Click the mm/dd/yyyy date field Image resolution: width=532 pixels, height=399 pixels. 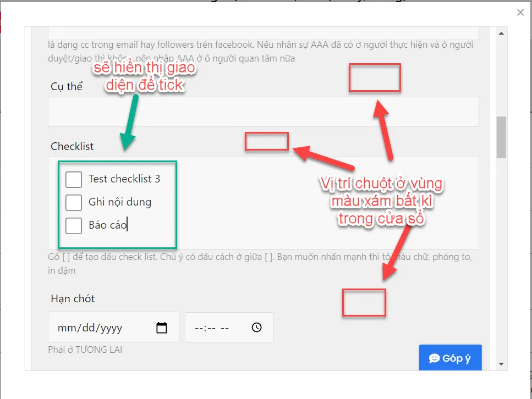click(x=113, y=327)
